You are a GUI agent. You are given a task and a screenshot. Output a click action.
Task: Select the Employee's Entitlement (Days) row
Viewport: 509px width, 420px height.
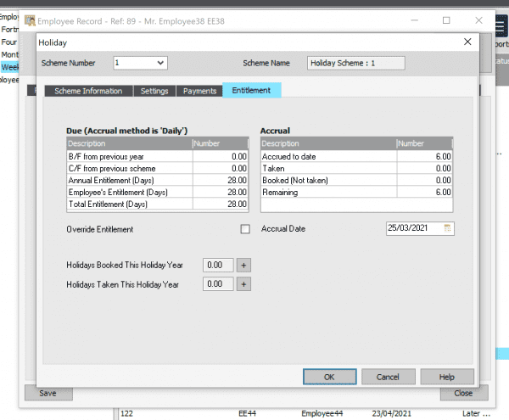(x=158, y=192)
